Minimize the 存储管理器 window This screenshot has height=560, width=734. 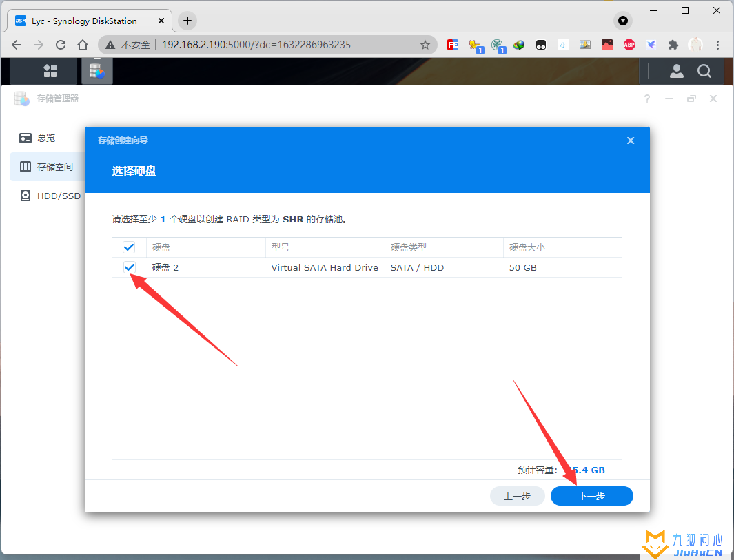(669, 98)
